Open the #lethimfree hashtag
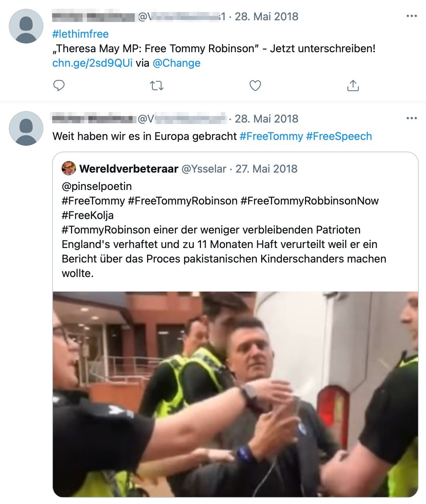This screenshot has height=504, width=426. 80,34
